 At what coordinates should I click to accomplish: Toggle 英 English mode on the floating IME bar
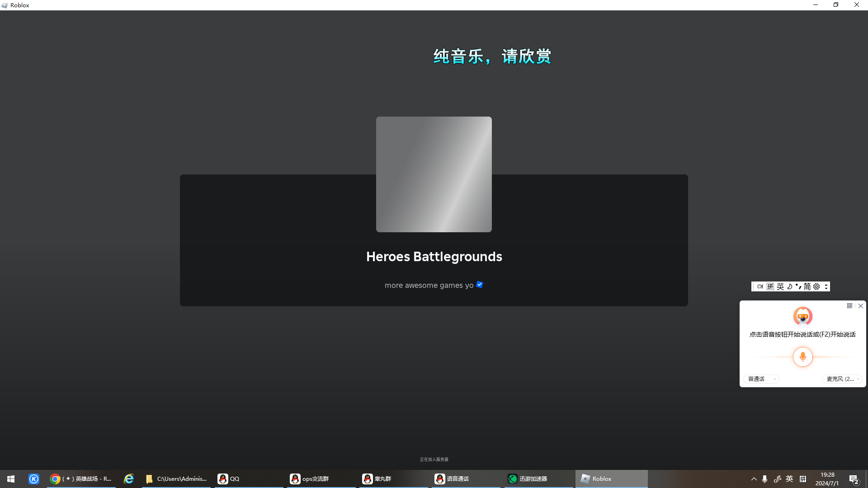pos(780,286)
